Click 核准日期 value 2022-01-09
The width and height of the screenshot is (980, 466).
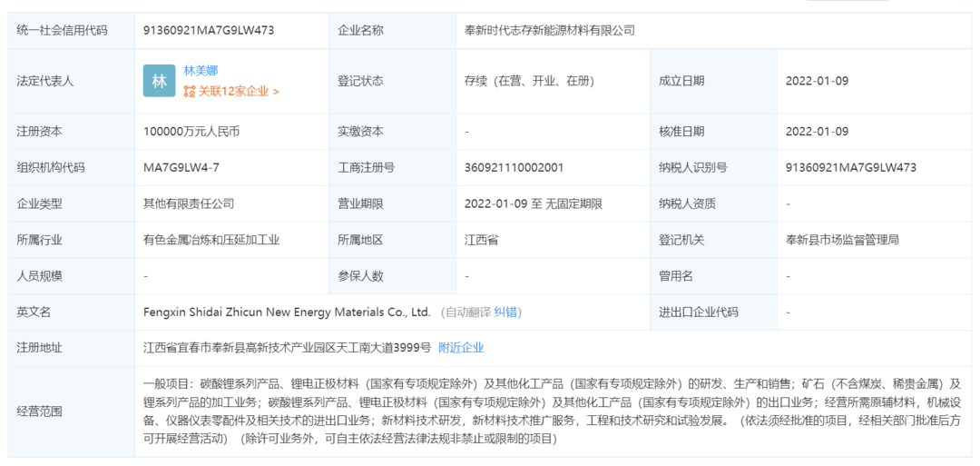[817, 132]
